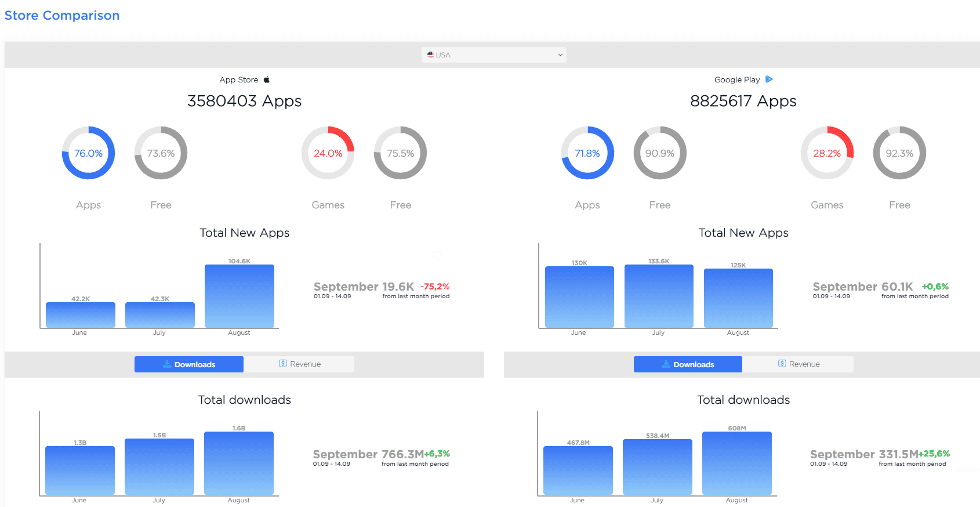
Task: Click the Google Play triangle logo
Action: [x=769, y=79]
